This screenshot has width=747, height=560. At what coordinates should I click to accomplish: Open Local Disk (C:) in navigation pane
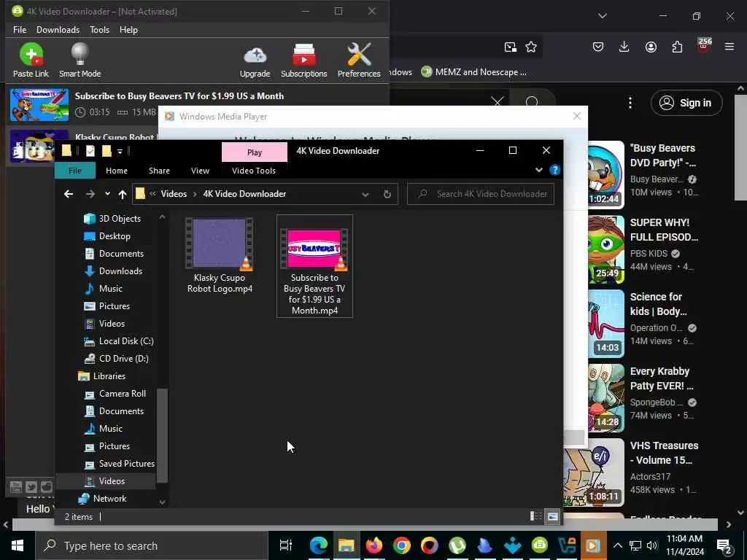tap(119, 341)
